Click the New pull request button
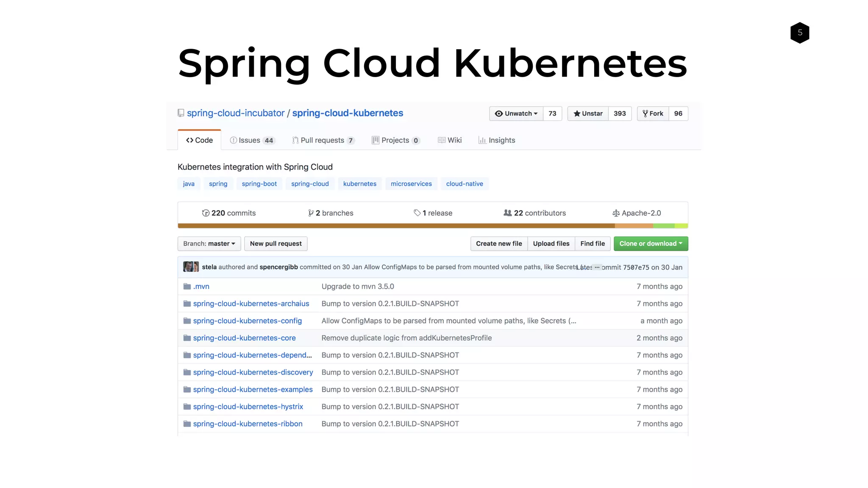 [x=276, y=244]
